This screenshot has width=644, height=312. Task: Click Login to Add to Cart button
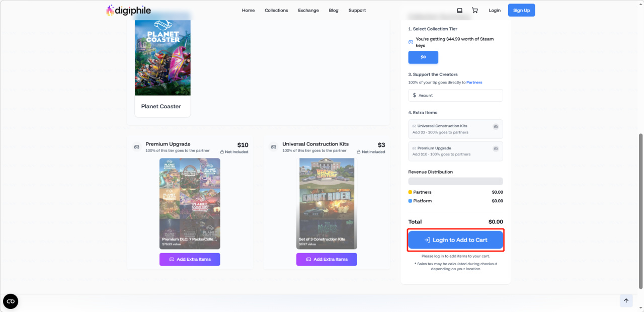coord(455,240)
